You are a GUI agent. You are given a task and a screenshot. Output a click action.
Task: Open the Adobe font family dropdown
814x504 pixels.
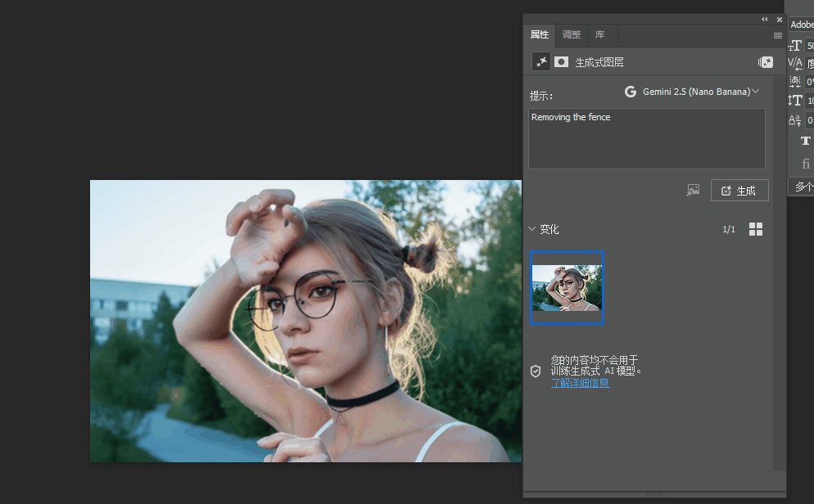coord(802,25)
